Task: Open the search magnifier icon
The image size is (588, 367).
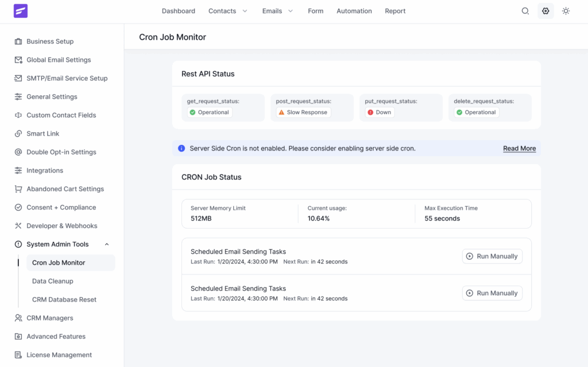Action: pyautogui.click(x=525, y=10)
